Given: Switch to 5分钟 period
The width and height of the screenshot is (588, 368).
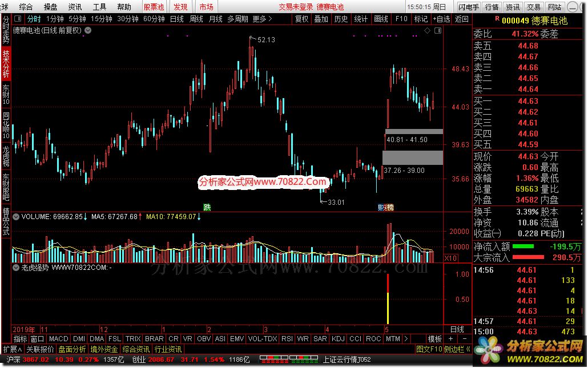Looking at the screenshot, I should pos(77,19).
